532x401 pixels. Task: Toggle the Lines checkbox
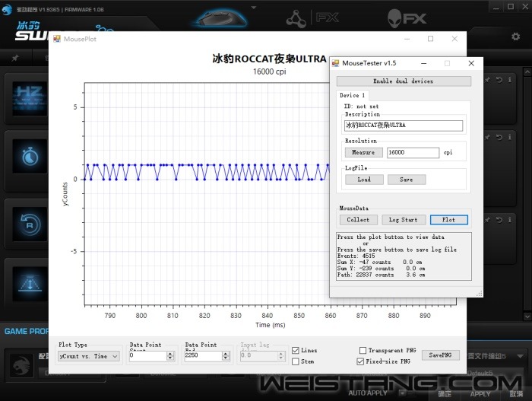point(296,350)
